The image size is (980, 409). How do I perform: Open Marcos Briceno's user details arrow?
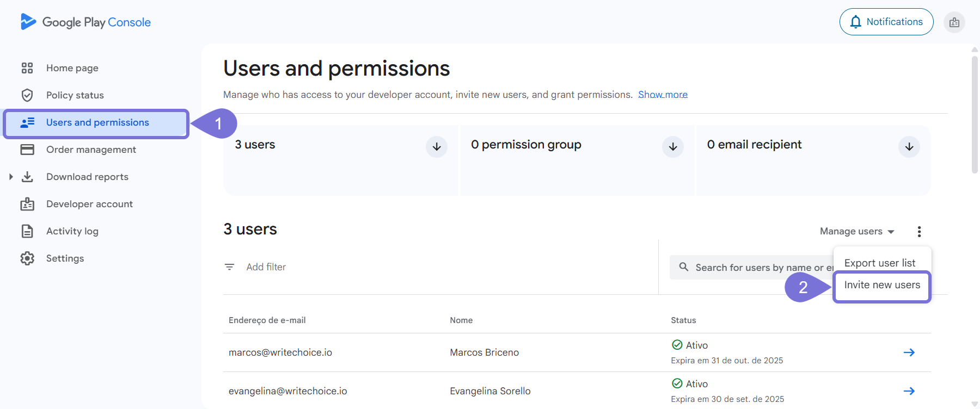(x=909, y=352)
